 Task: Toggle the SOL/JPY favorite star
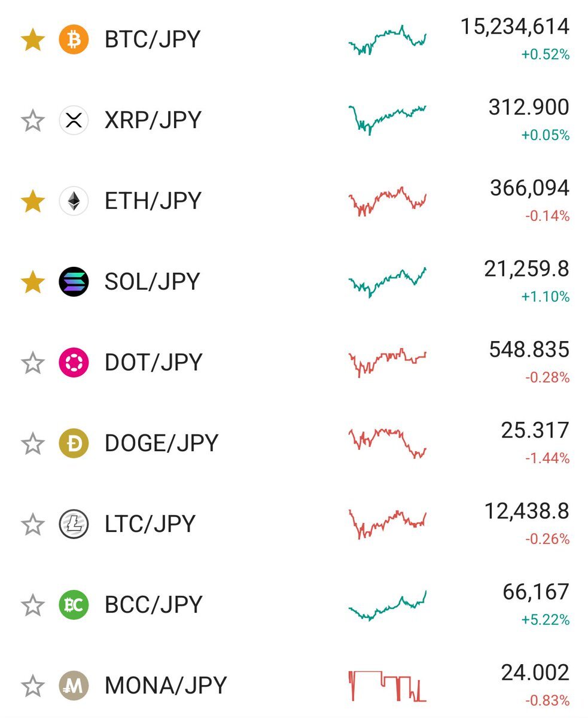(x=32, y=282)
